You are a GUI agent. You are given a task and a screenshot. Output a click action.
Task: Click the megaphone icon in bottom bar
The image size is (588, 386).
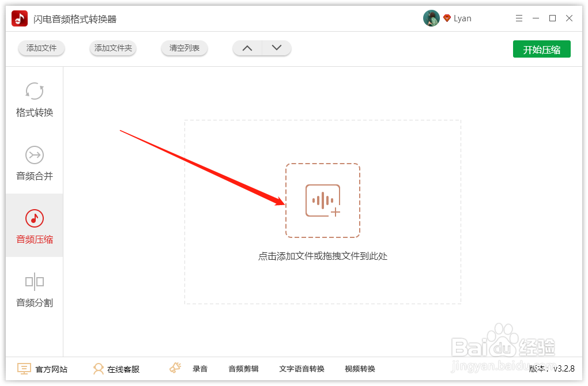click(x=175, y=368)
